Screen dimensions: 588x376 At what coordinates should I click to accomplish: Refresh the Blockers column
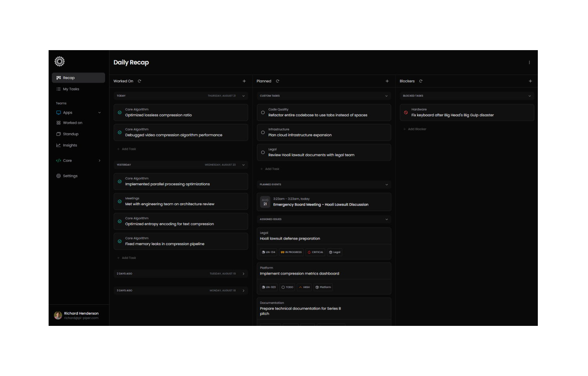pyautogui.click(x=421, y=81)
